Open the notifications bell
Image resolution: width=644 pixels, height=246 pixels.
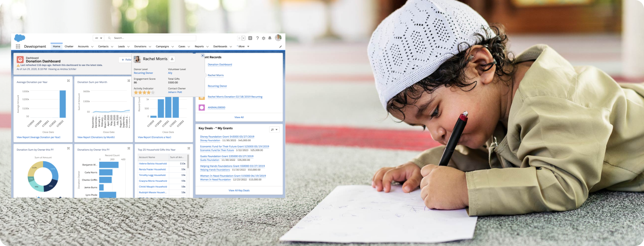[270, 38]
